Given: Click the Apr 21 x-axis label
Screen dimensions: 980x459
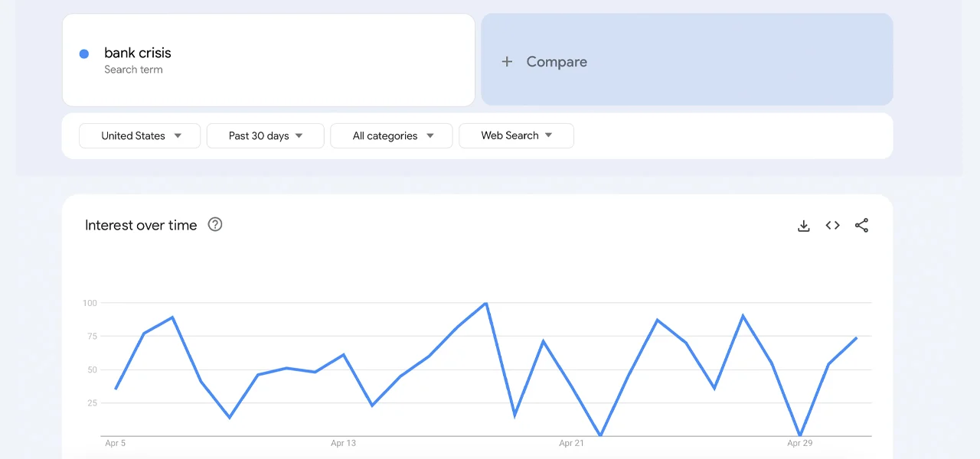Looking at the screenshot, I should pos(571,443).
